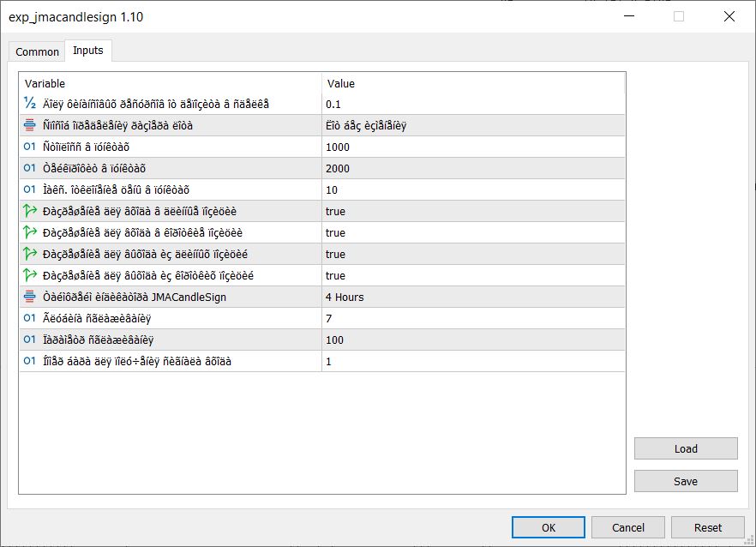Click the OK button

(549, 527)
